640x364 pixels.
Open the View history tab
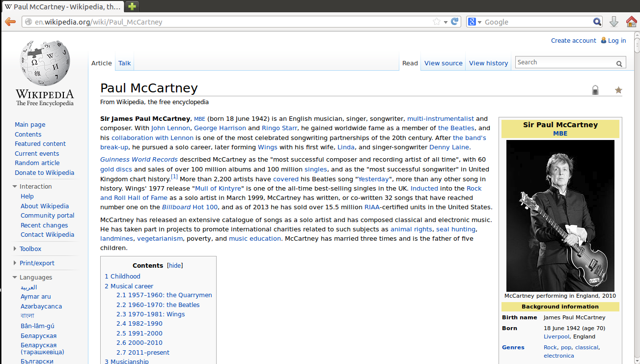point(488,63)
